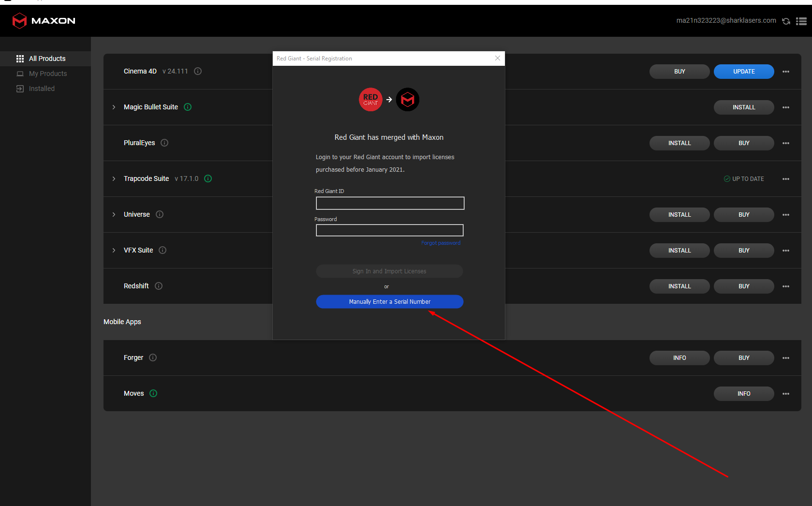Open info icon next to Forger
The image size is (812, 506).
pyautogui.click(x=153, y=357)
